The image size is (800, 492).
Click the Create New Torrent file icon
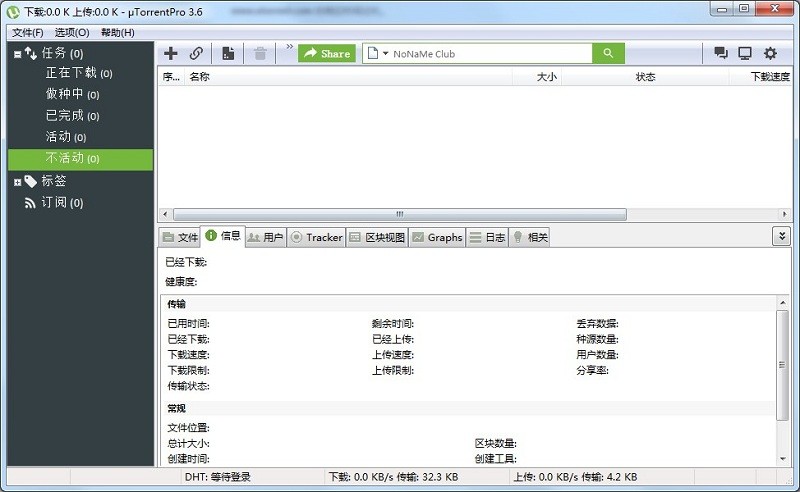(x=229, y=53)
